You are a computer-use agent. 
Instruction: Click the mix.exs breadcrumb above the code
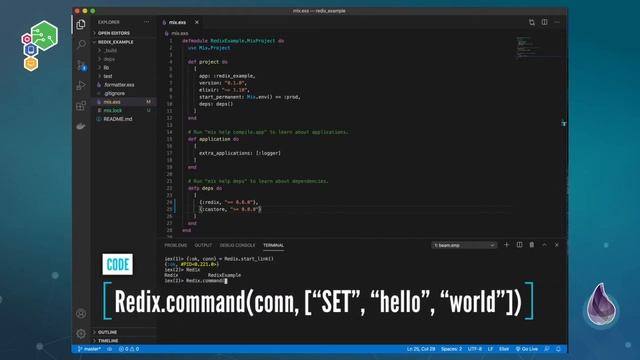coord(180,33)
